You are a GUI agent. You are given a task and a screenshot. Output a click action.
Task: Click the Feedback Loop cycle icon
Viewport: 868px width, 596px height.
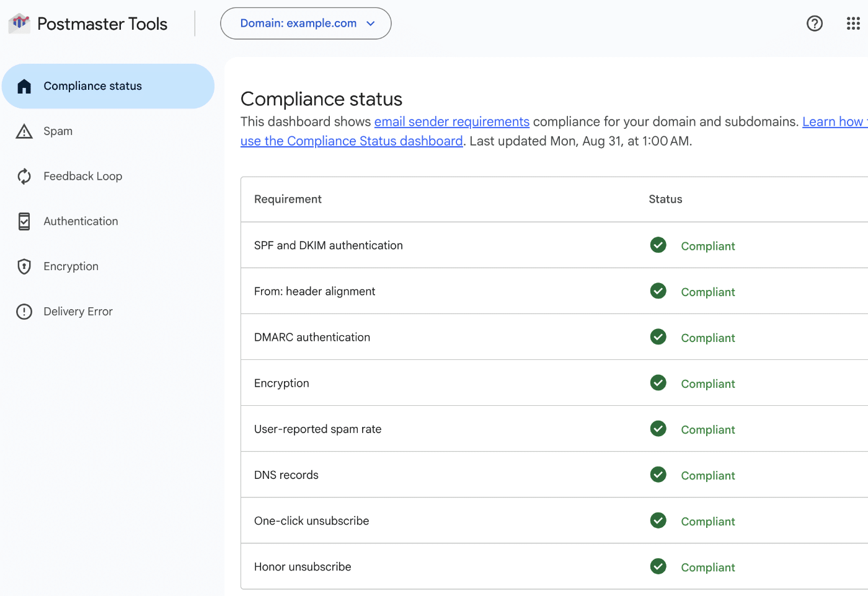click(x=24, y=177)
